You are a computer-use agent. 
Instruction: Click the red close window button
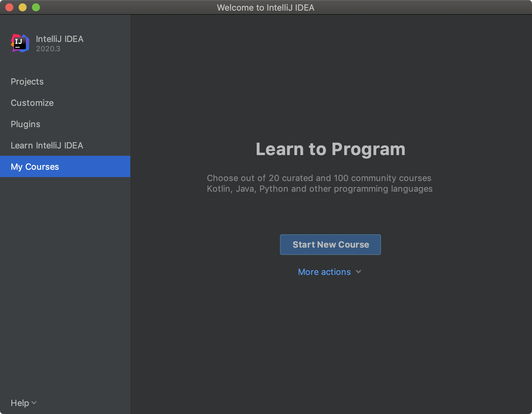[x=9, y=7]
